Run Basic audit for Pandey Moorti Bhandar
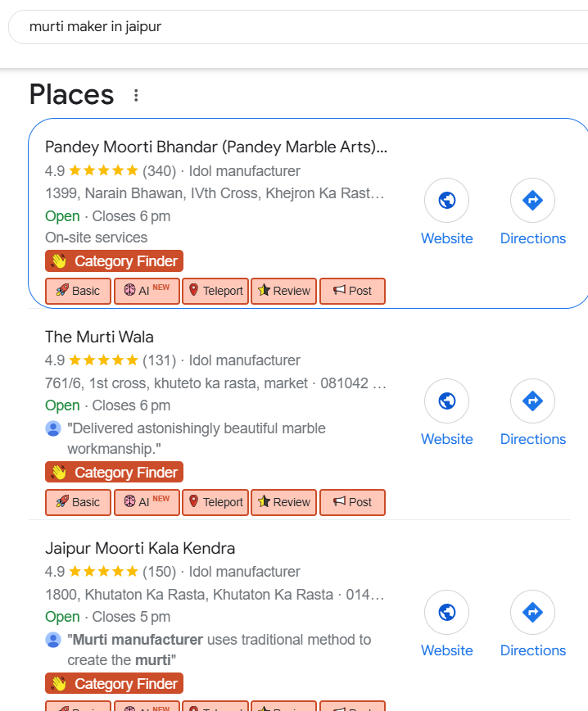Screen dimensions: 588x711 tap(78, 291)
